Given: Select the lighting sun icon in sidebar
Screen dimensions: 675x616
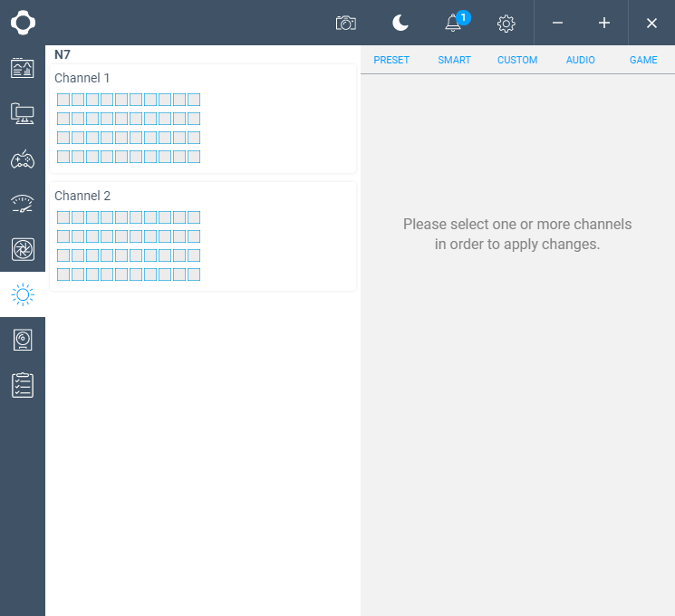Looking at the screenshot, I should coord(23,294).
